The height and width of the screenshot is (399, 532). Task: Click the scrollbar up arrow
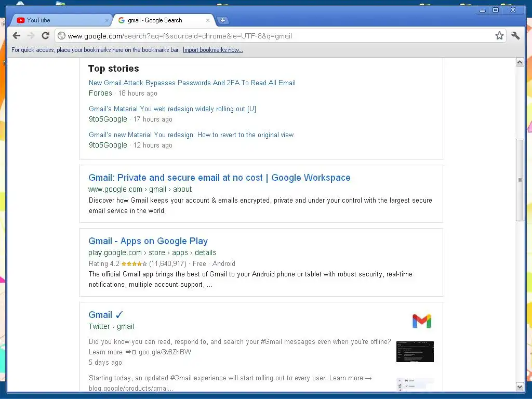coord(520,62)
